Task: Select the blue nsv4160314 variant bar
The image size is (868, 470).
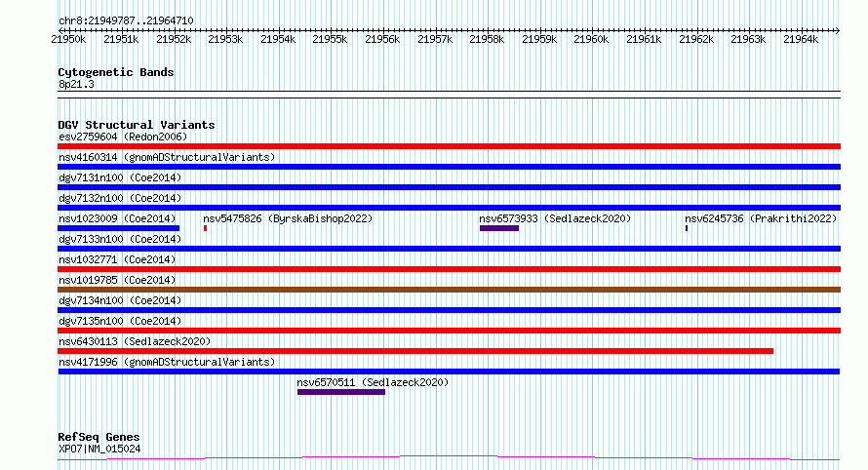Action: 449,167
